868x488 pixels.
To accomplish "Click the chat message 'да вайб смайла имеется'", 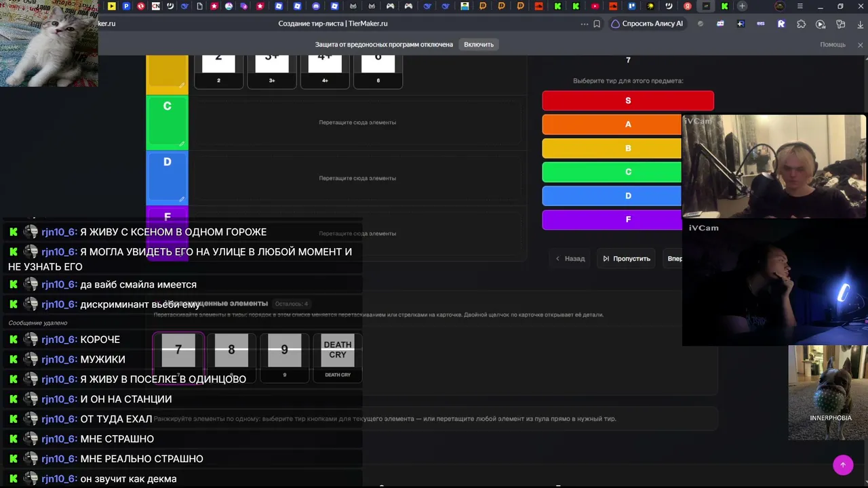I will 138,285.
